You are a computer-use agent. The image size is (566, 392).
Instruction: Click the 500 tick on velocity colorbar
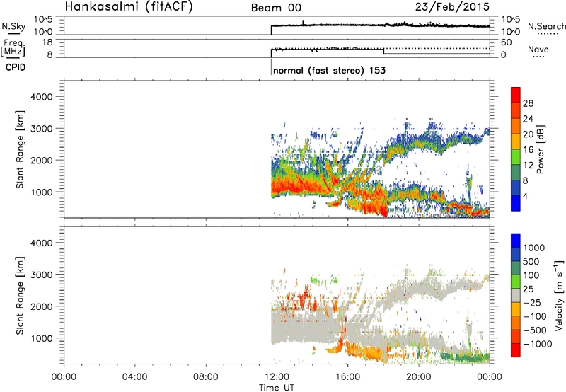point(531,262)
